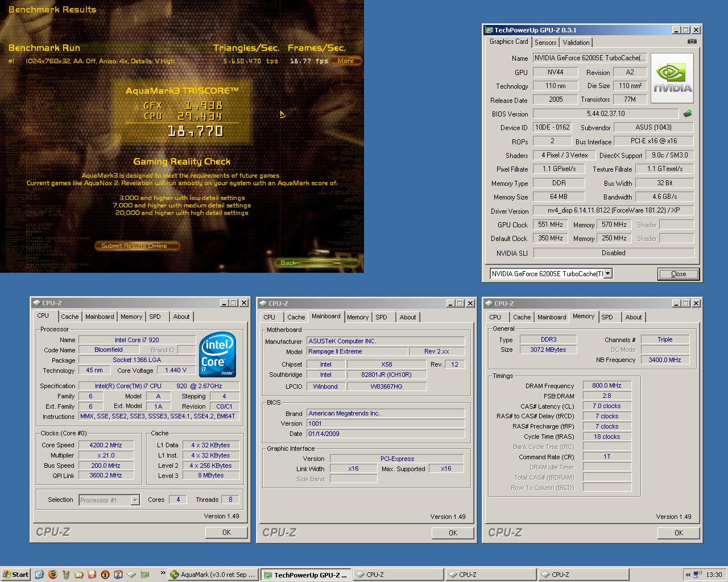Image resolution: width=728 pixels, height=582 pixels.
Task: Click the DRAM Frequency value 800.0 MHz
Action: click(607, 386)
